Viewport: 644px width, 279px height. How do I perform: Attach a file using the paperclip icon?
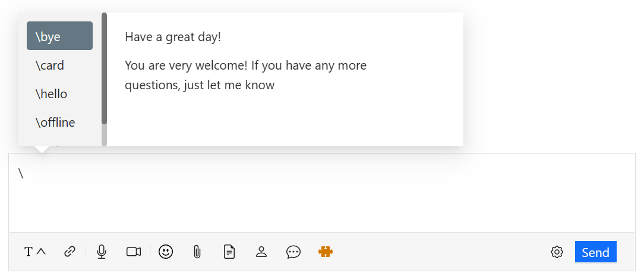pyautogui.click(x=197, y=252)
